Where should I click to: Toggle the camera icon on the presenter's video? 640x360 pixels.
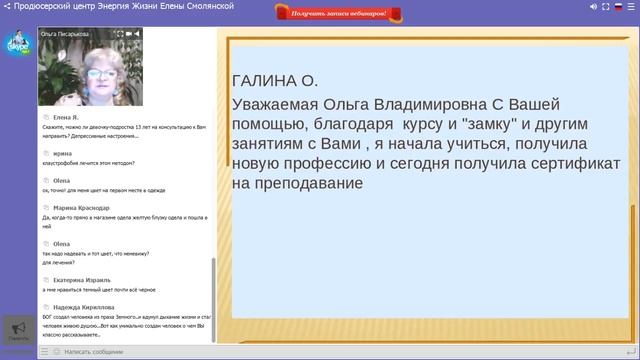129,34
